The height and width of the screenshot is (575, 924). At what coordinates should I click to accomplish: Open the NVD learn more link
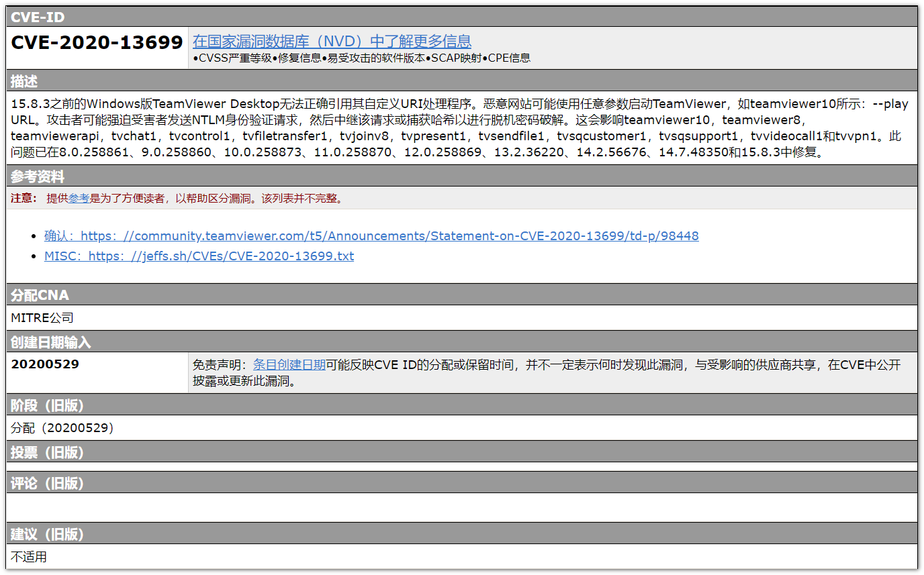coord(332,41)
